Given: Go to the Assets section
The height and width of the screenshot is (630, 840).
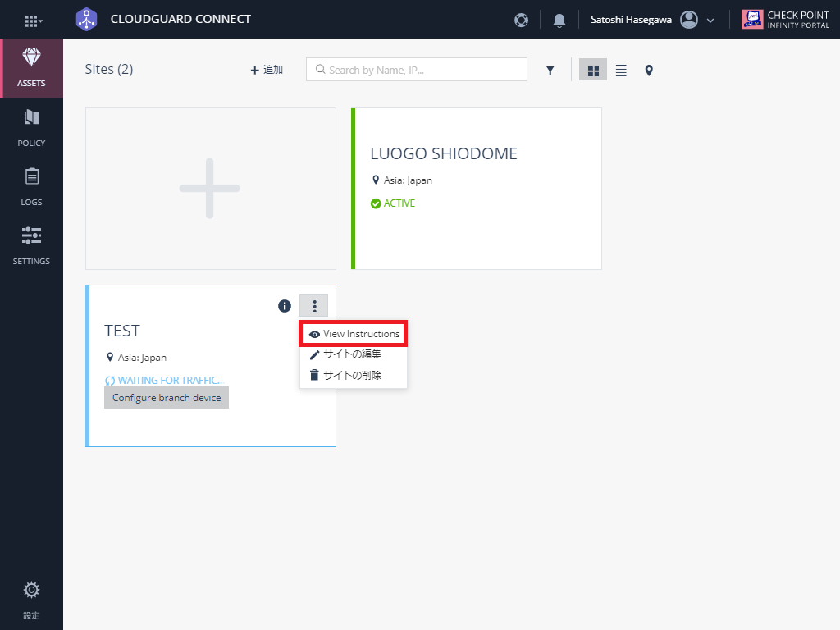Looking at the screenshot, I should click(x=32, y=68).
